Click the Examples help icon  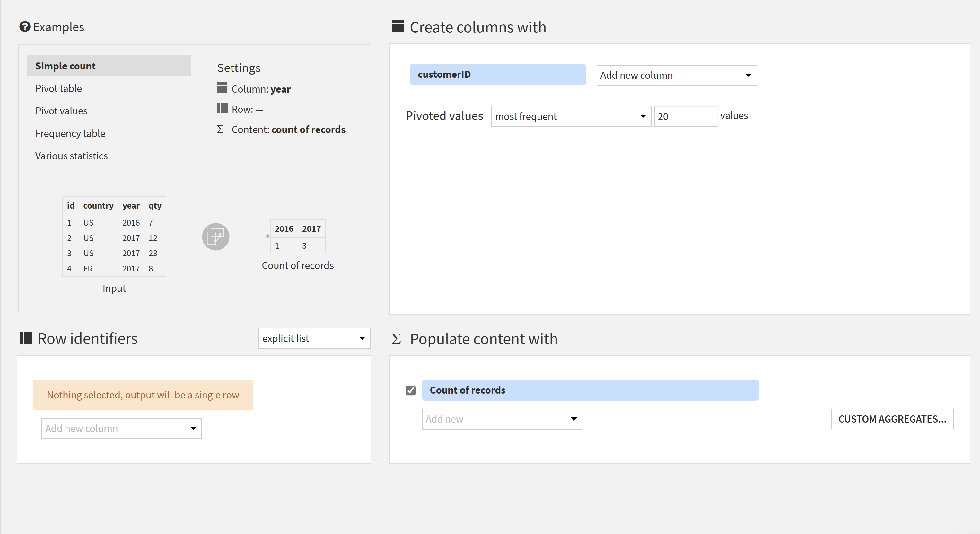[x=24, y=27]
